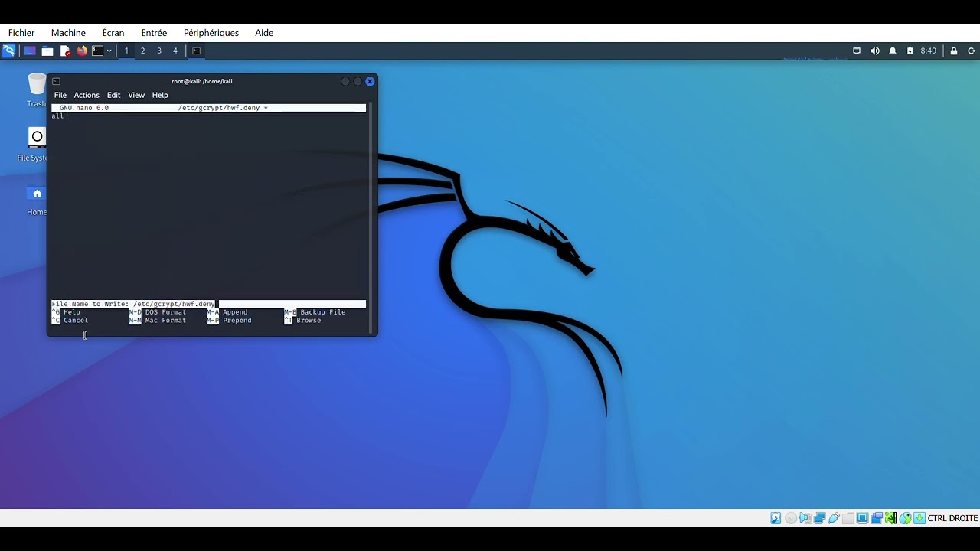Click the nano Cancel shortcut
980x551 pixels.
tap(70, 320)
